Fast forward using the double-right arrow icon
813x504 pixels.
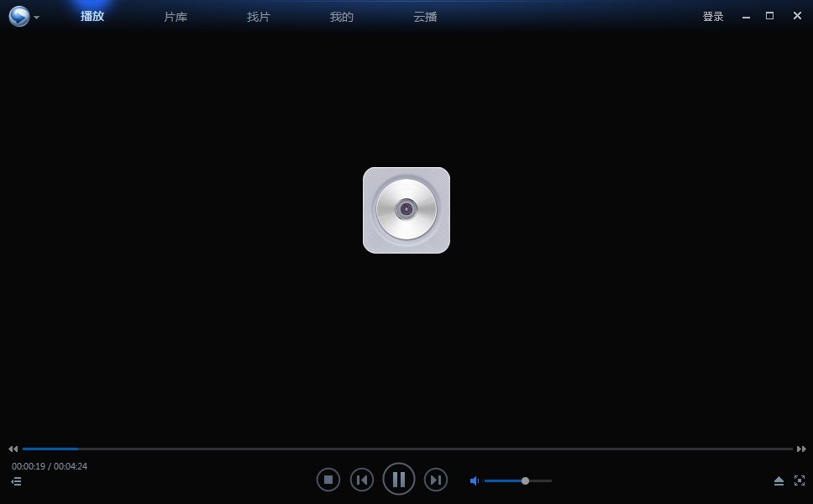[x=801, y=449]
